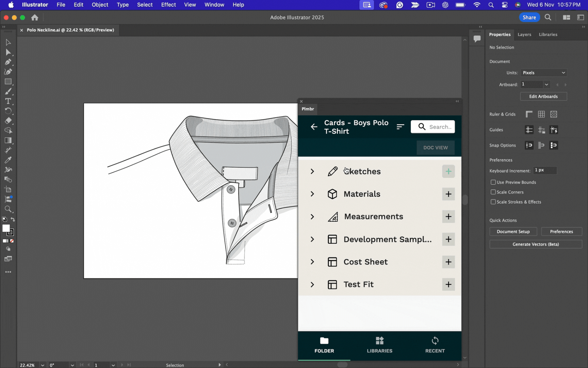Click the Plmbr back arrow
The image size is (588, 368).
(314, 127)
